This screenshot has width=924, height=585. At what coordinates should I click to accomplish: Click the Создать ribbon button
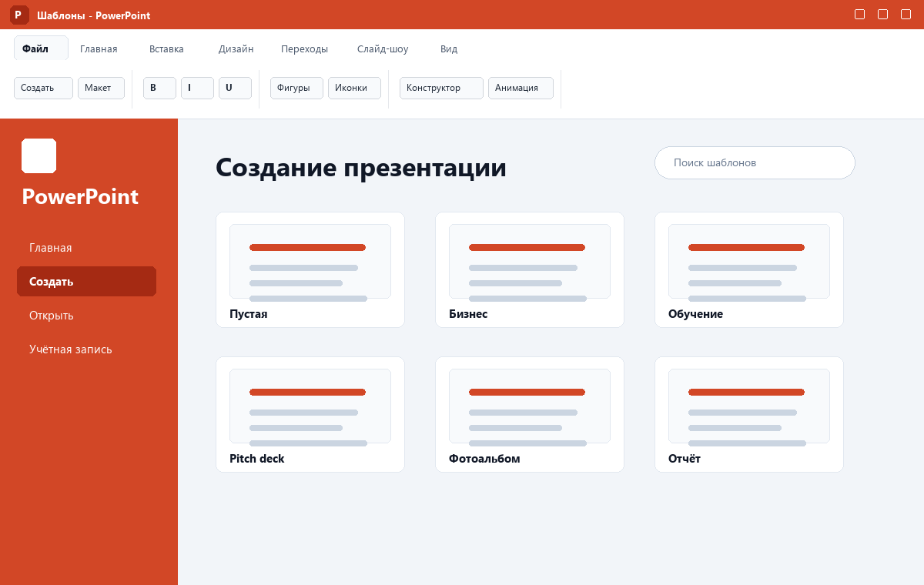coord(43,88)
